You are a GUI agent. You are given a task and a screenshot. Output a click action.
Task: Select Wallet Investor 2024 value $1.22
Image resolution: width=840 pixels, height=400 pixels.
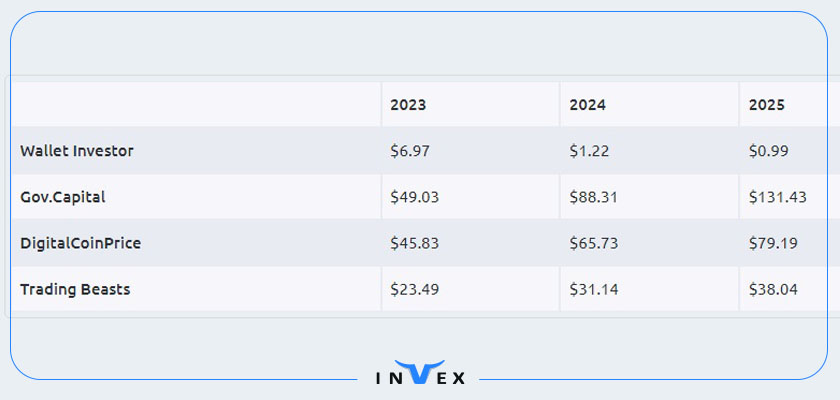click(589, 151)
